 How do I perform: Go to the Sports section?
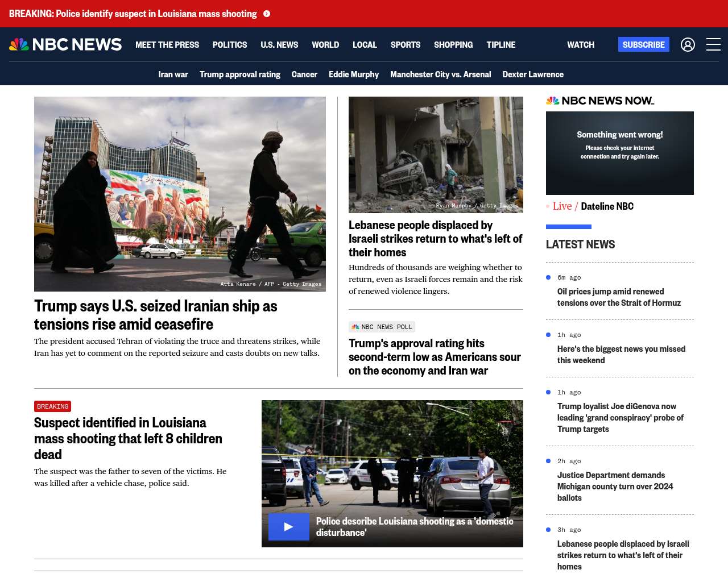[x=406, y=44]
